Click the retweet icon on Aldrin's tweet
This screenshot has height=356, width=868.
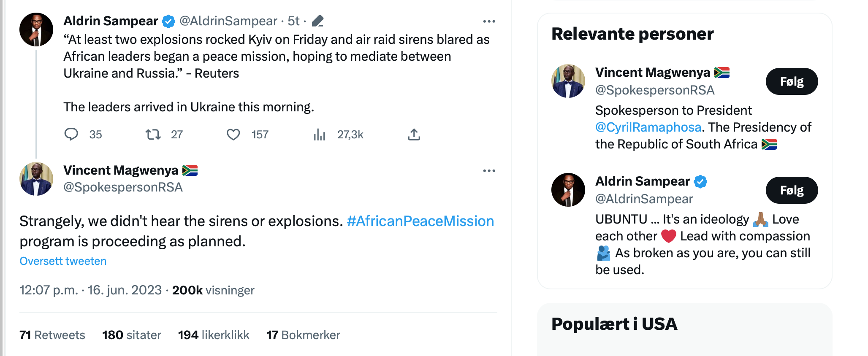tap(153, 135)
